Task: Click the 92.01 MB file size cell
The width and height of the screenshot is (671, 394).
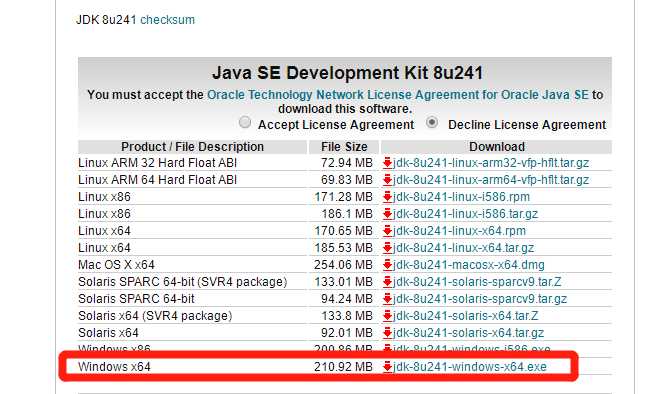Action: pos(347,332)
